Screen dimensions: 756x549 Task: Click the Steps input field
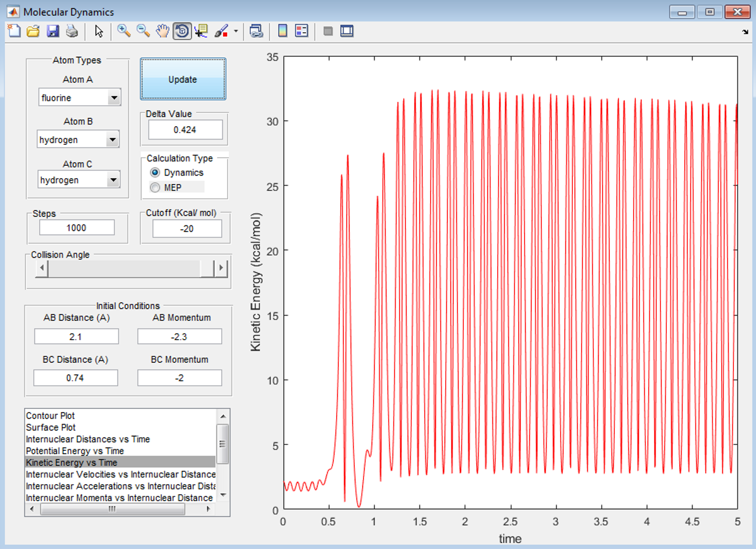pos(77,228)
